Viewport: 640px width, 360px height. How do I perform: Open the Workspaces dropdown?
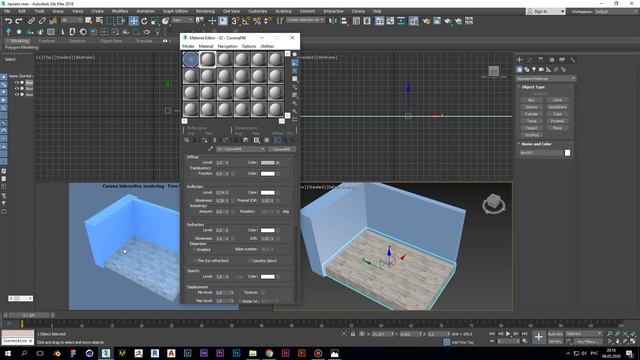tap(616, 11)
